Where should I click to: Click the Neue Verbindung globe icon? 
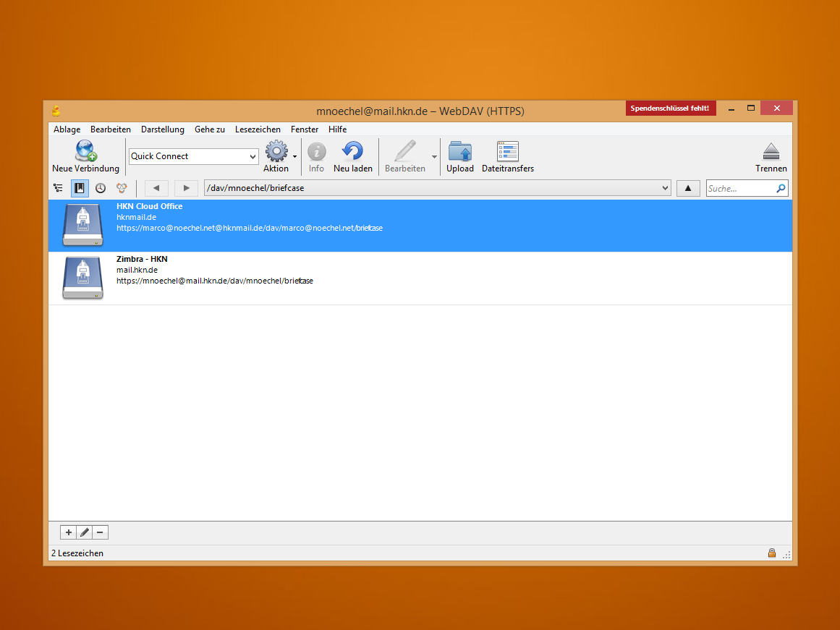[85, 151]
